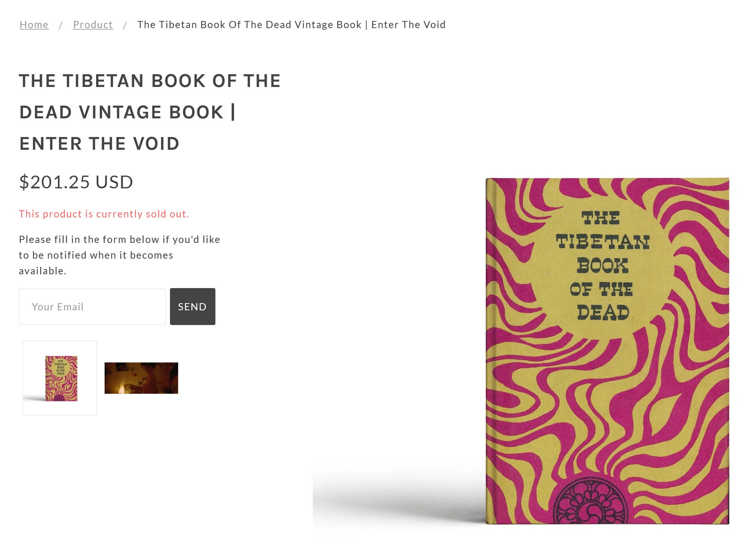
Task: Click the word DEAD on the book cover
Action: coord(603,312)
